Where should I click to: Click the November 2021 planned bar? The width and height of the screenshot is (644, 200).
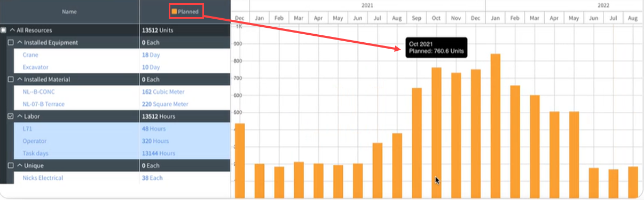click(456, 135)
